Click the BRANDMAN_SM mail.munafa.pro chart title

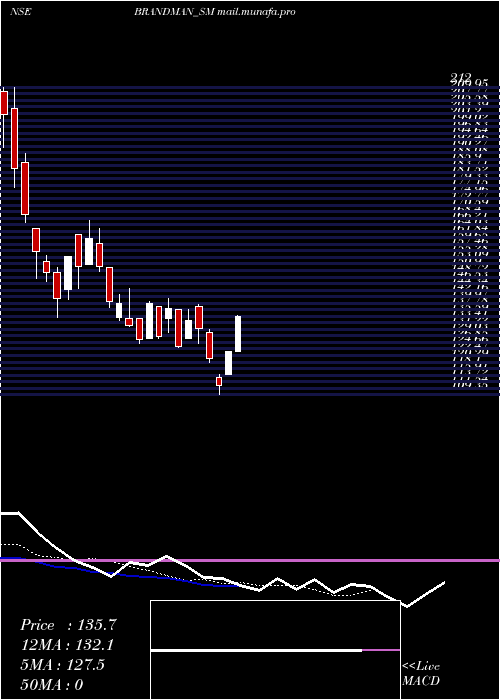(215, 12)
